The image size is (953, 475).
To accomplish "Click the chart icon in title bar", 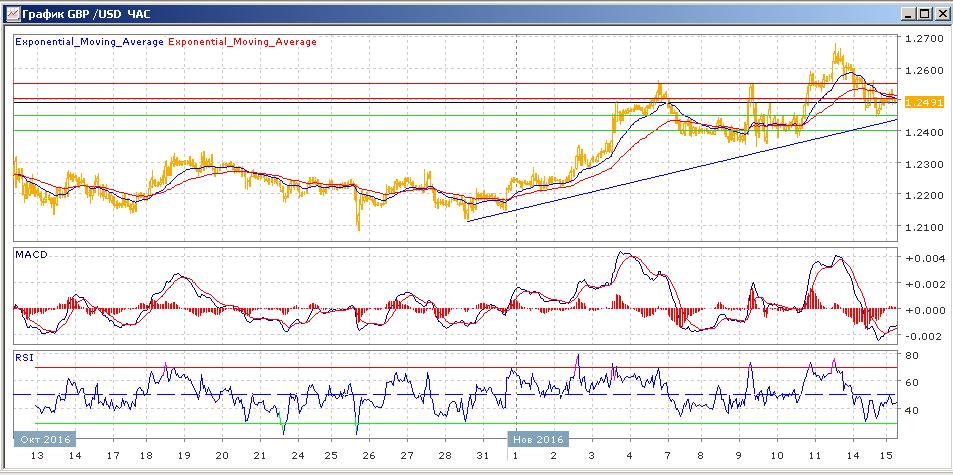I will coord(12,13).
